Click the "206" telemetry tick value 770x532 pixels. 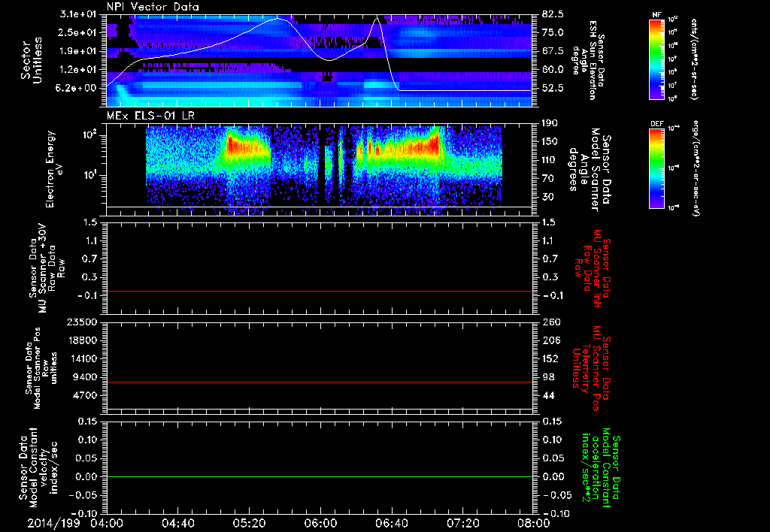coord(550,340)
